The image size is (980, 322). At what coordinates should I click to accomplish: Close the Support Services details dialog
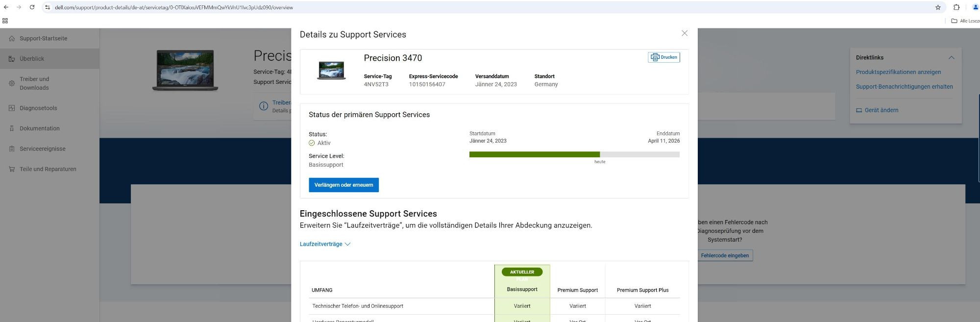685,33
